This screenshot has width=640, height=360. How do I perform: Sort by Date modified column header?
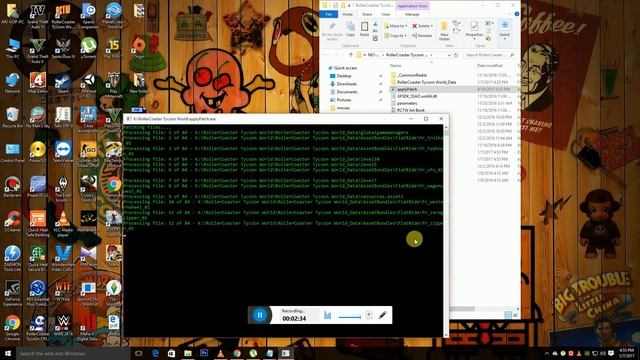click(x=490, y=66)
